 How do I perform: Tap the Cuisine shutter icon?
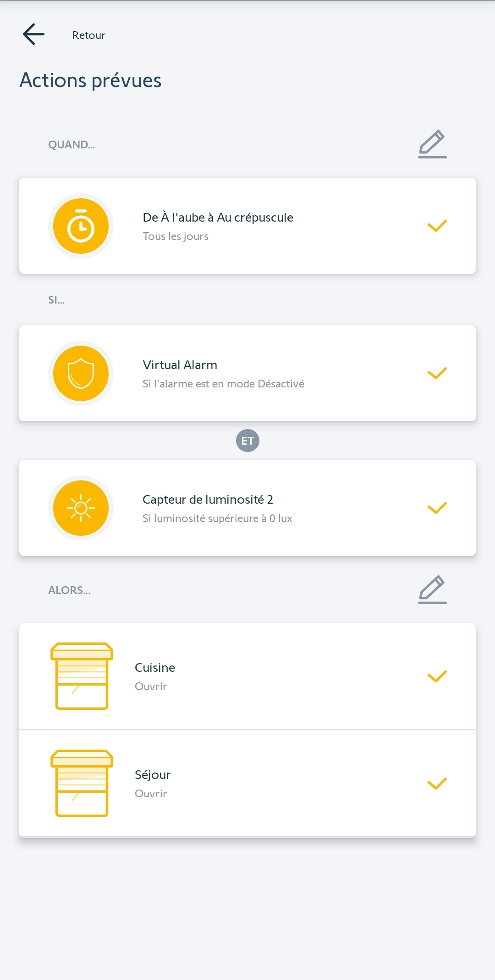pos(82,676)
